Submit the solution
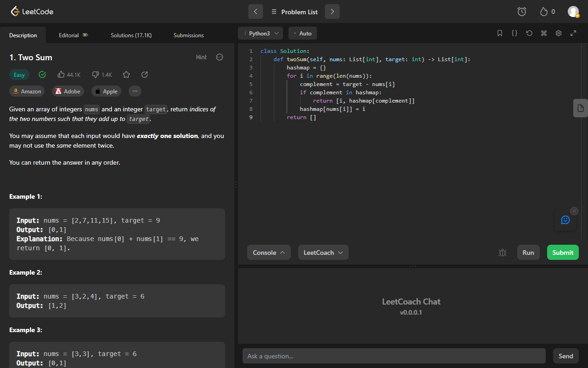 [563, 253]
